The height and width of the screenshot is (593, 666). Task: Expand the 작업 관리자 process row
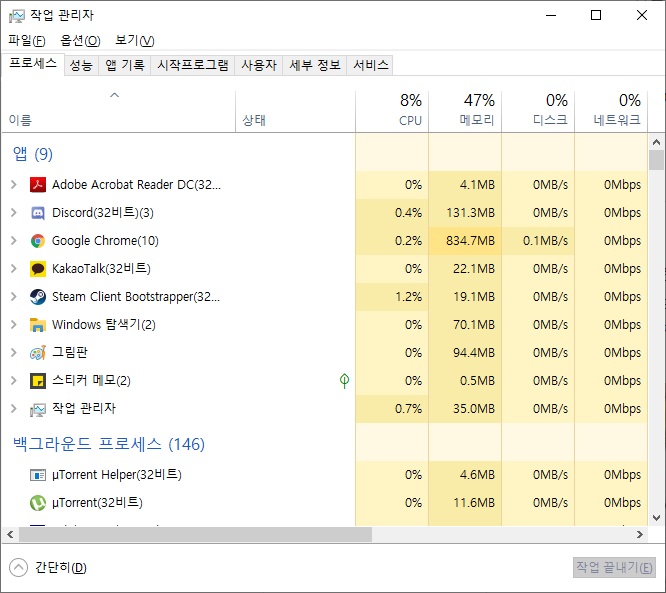tap(14, 409)
